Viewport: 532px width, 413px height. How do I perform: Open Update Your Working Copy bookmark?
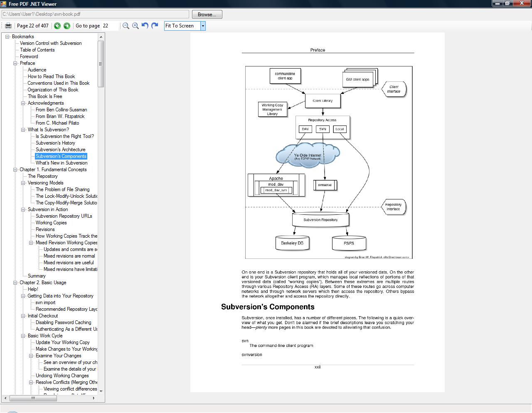coord(63,342)
